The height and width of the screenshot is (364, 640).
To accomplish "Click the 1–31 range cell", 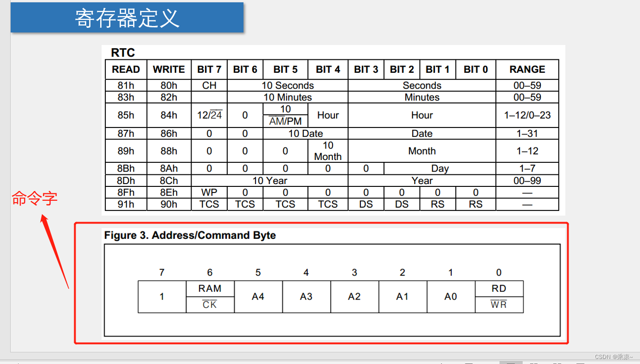I will [527, 134].
